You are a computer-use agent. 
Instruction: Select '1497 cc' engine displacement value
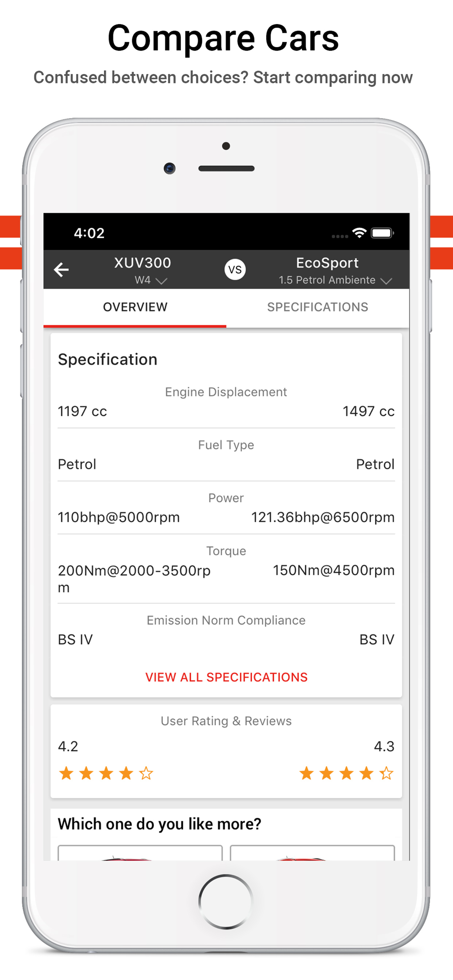pyautogui.click(x=369, y=412)
